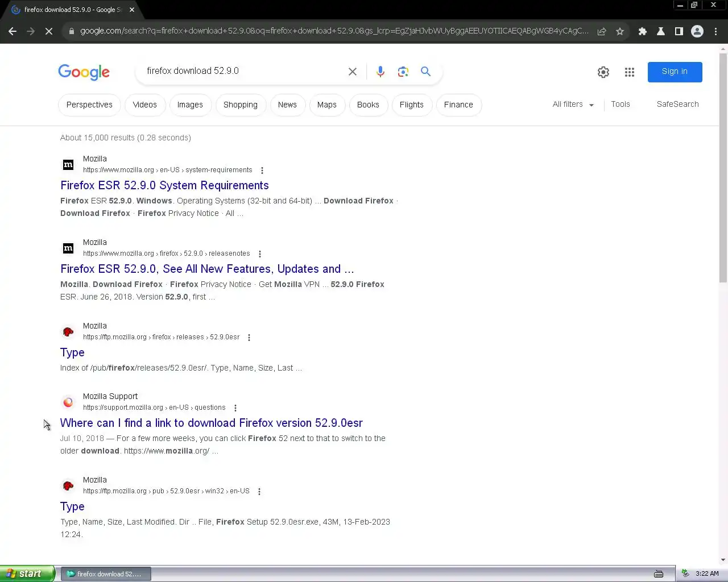
Task: Click Mozilla Support favicon
Action: click(x=68, y=402)
